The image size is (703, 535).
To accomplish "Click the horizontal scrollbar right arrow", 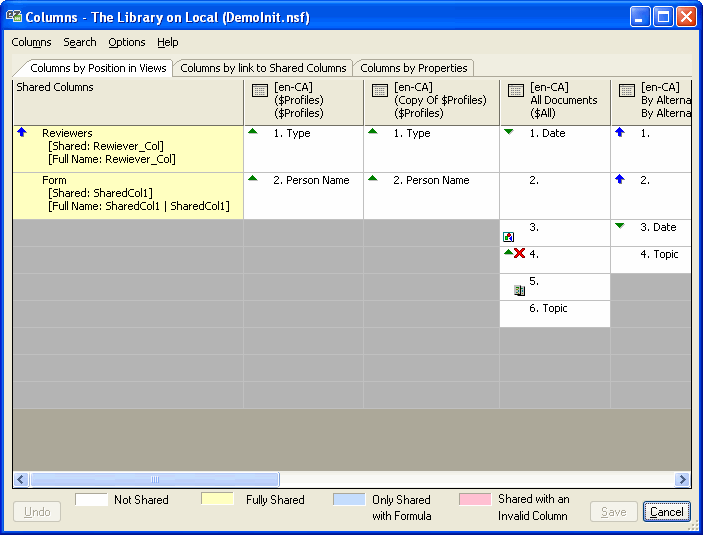I will click(x=683, y=480).
